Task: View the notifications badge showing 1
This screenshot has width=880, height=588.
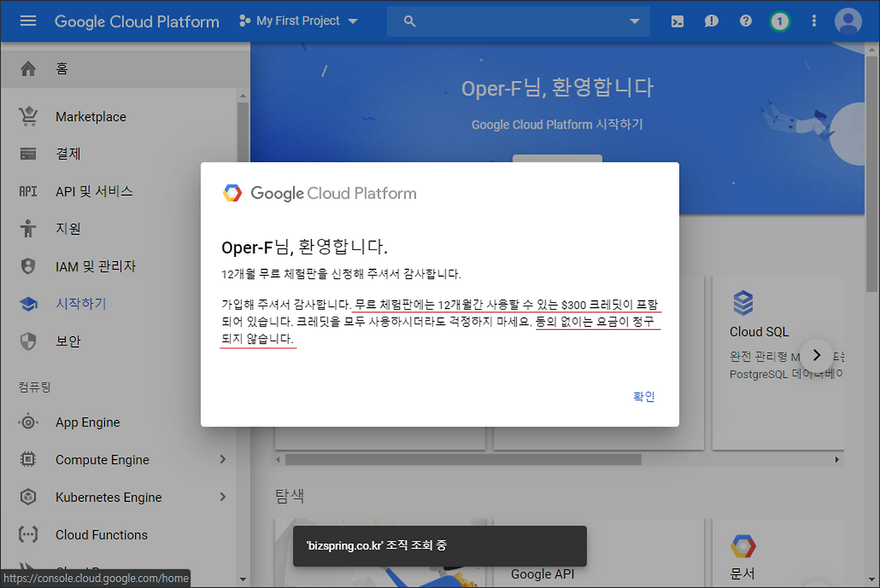Action: point(780,21)
